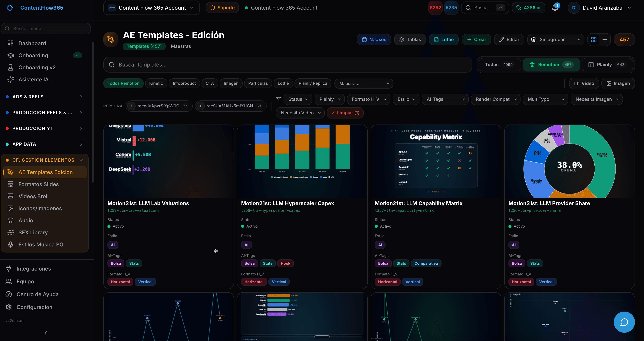644x341 pixels.
Task: Open the Estilo filter dropdown
Action: [406, 99]
